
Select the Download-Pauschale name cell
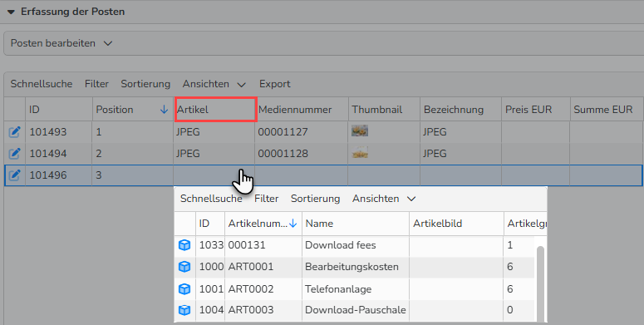tap(356, 310)
